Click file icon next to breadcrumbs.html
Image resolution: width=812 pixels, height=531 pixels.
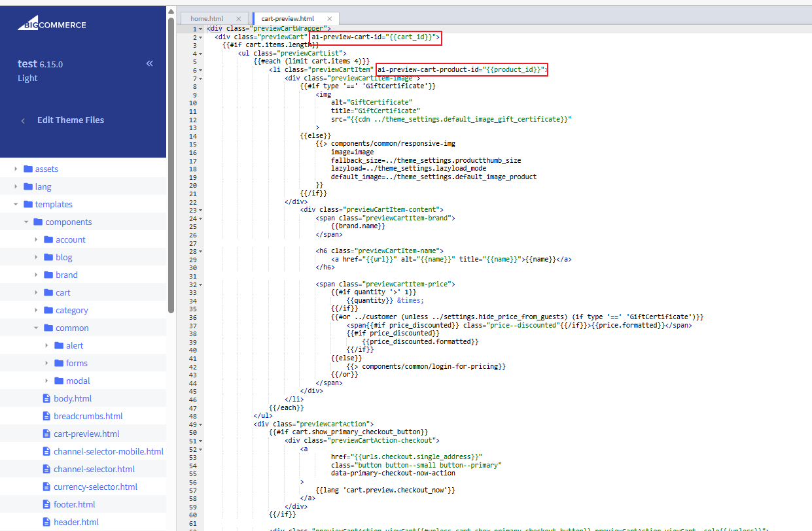pos(46,416)
